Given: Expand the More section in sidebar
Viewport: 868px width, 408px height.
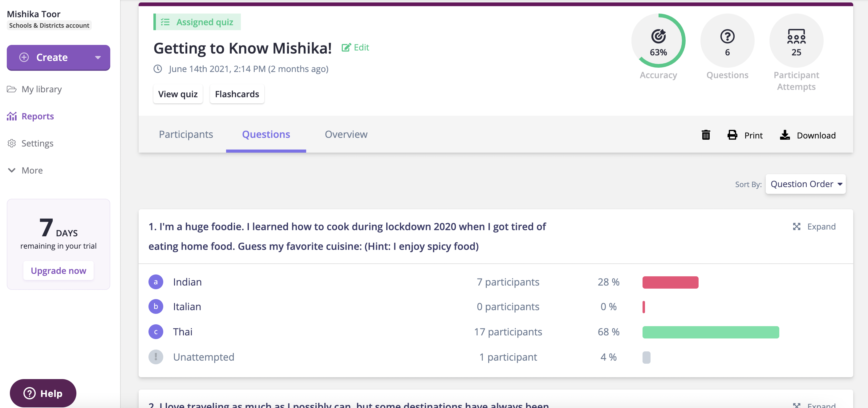Looking at the screenshot, I should (x=25, y=170).
